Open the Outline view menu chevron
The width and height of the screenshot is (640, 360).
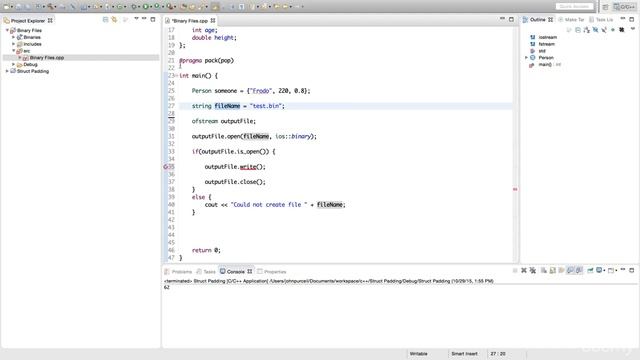click(633, 29)
